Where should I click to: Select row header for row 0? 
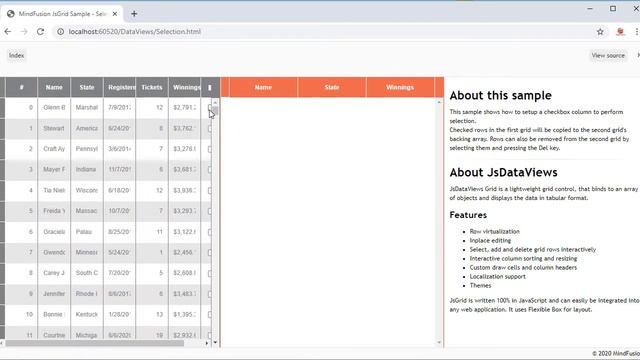click(2, 107)
